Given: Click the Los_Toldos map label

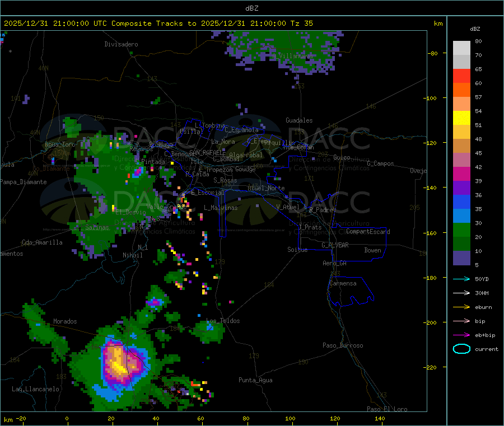Looking at the screenshot, I should [223, 321].
